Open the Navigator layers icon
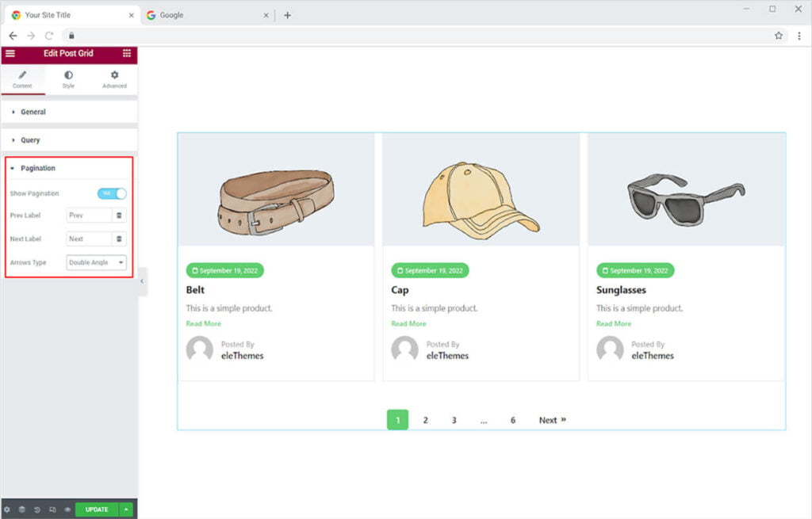Image resolution: width=812 pixels, height=519 pixels. 22,509
